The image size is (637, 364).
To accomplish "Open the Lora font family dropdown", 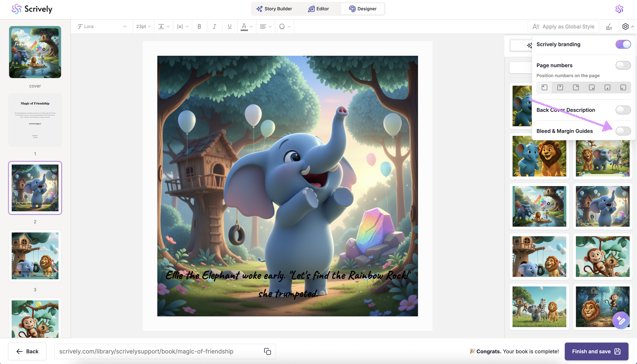I will point(102,27).
